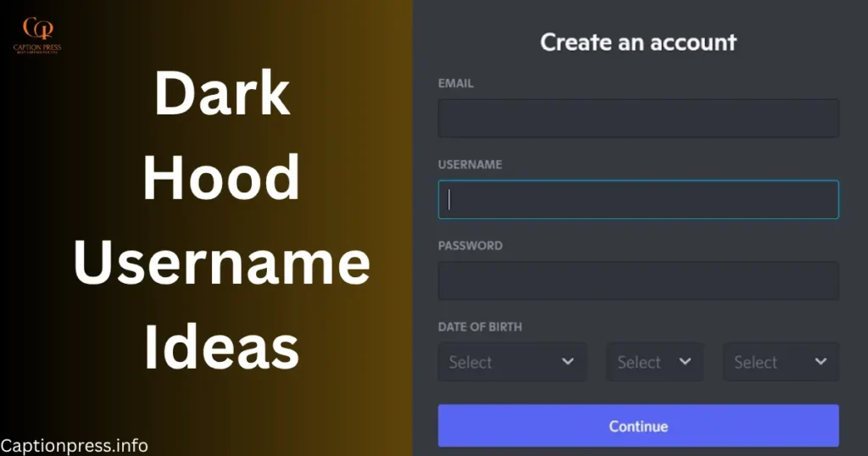The height and width of the screenshot is (456, 868).
Task: Click the word Username in the title
Action: coord(221,263)
